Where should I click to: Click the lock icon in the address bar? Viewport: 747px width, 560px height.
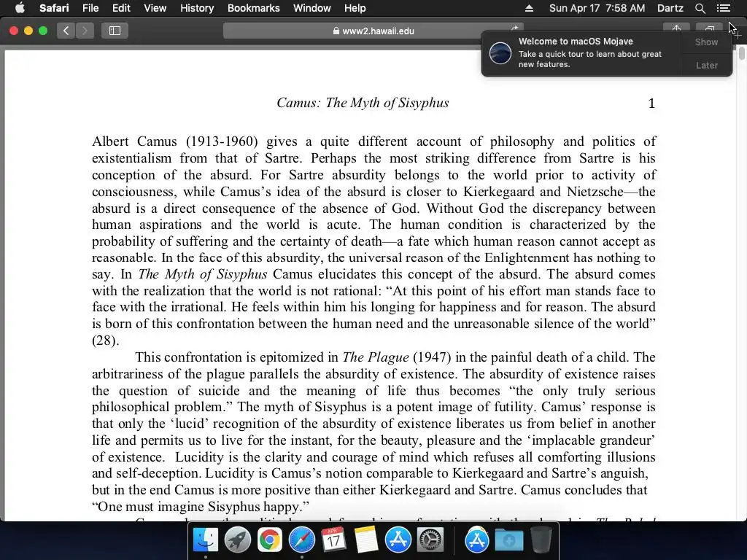tap(336, 31)
